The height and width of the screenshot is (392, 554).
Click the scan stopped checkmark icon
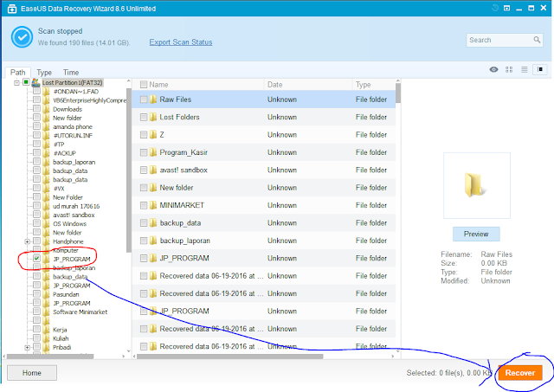(22, 36)
